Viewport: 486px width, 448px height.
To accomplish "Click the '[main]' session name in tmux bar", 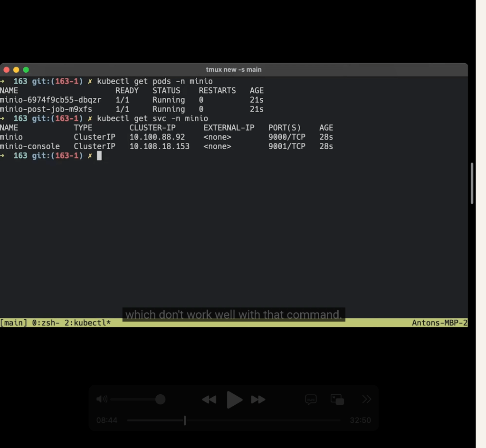I will click(x=14, y=323).
